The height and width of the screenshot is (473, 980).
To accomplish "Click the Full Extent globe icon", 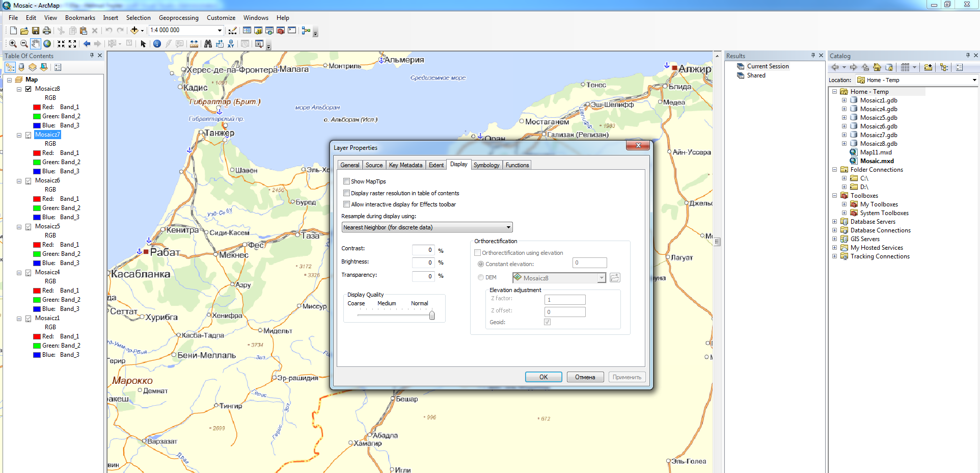I will pyautogui.click(x=47, y=44).
